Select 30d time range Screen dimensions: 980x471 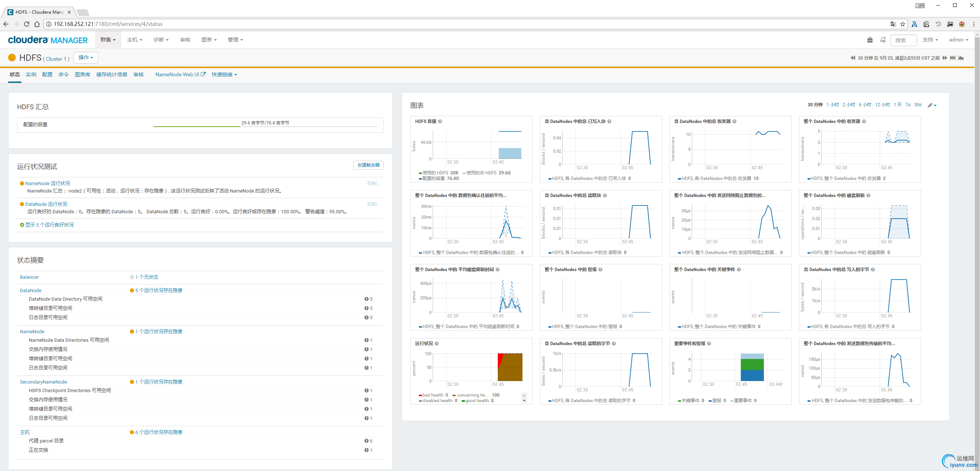click(917, 105)
